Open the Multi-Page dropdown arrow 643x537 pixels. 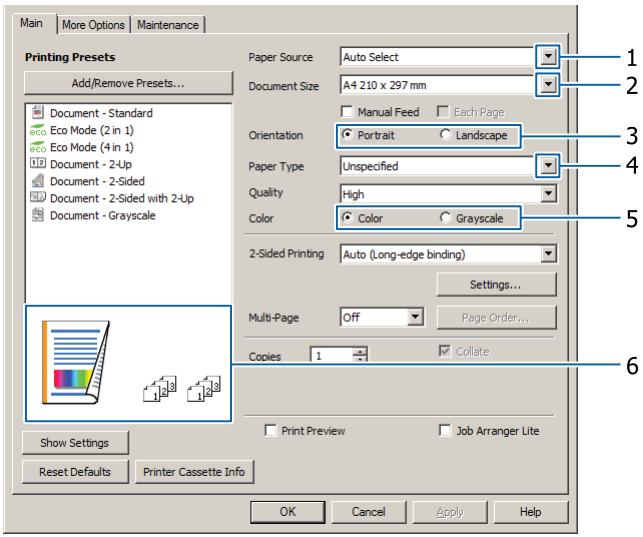coord(415,317)
